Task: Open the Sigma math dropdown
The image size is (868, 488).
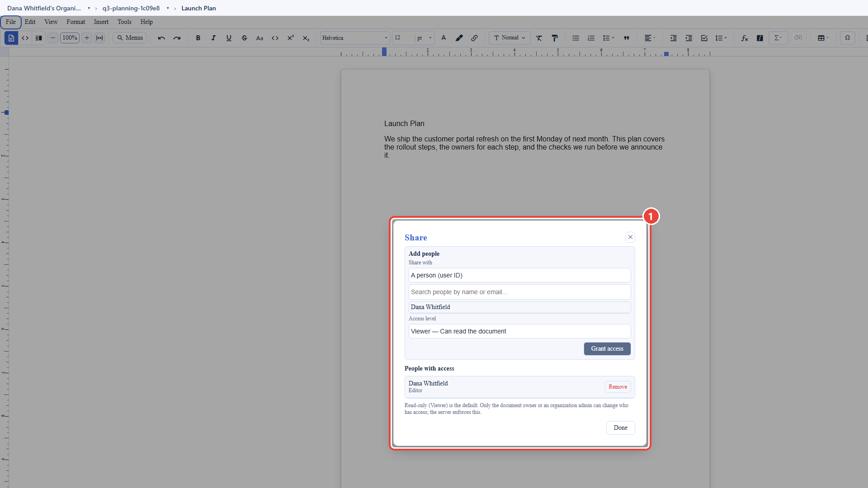Action: pos(778,38)
